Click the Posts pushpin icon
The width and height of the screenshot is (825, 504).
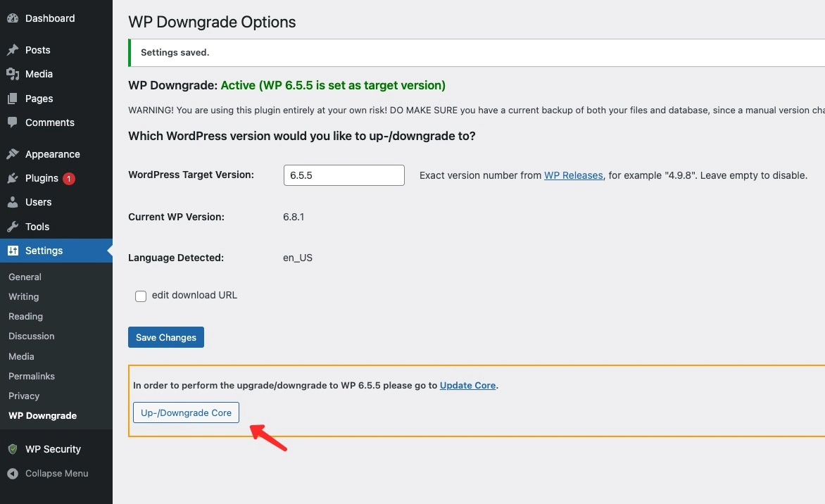[13, 50]
